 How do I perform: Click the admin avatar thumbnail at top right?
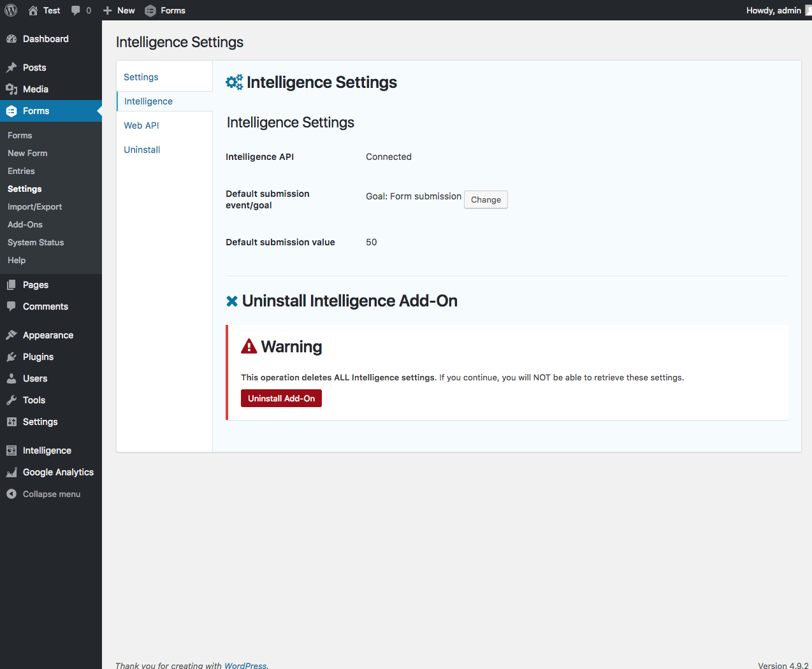click(x=809, y=10)
